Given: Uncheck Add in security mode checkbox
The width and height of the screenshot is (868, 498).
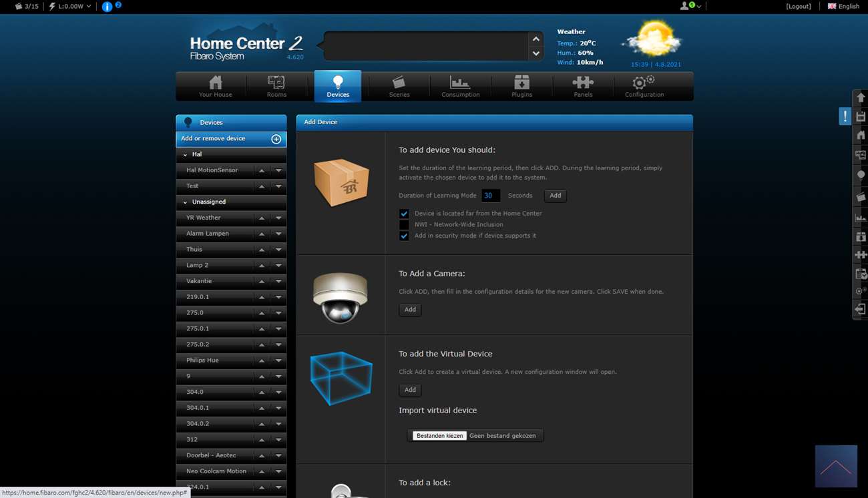Looking at the screenshot, I should pos(404,236).
